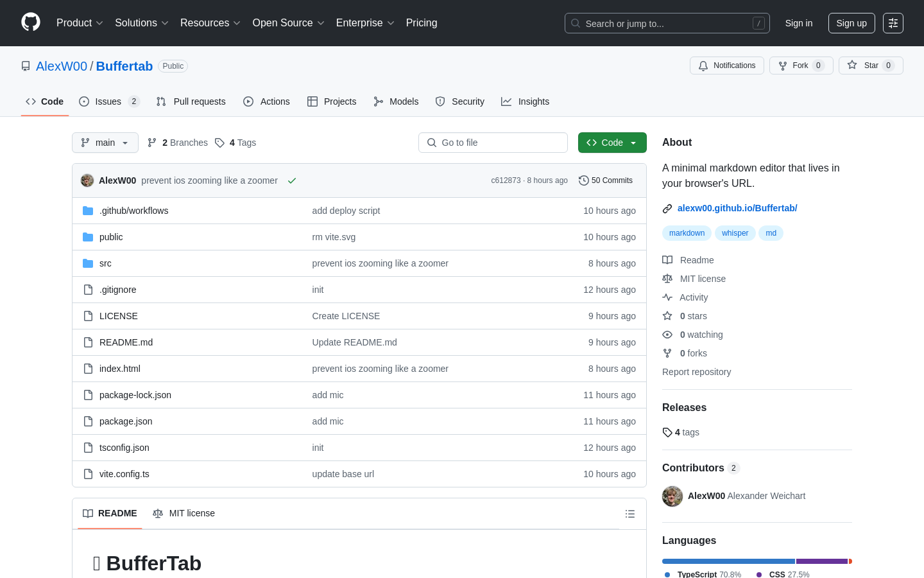The width and height of the screenshot is (924, 578).
Task: Expand the Resources menu
Action: click(210, 23)
